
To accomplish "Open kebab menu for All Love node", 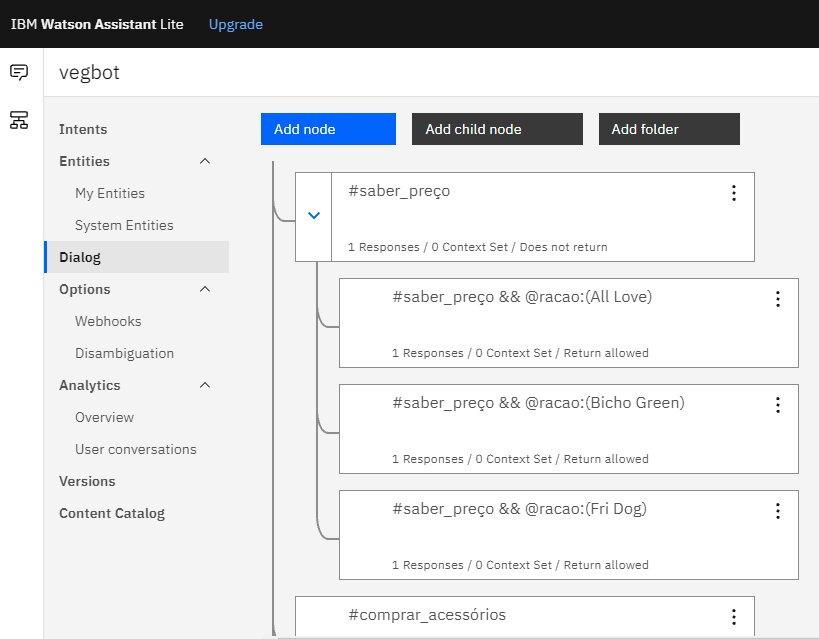I will (777, 299).
